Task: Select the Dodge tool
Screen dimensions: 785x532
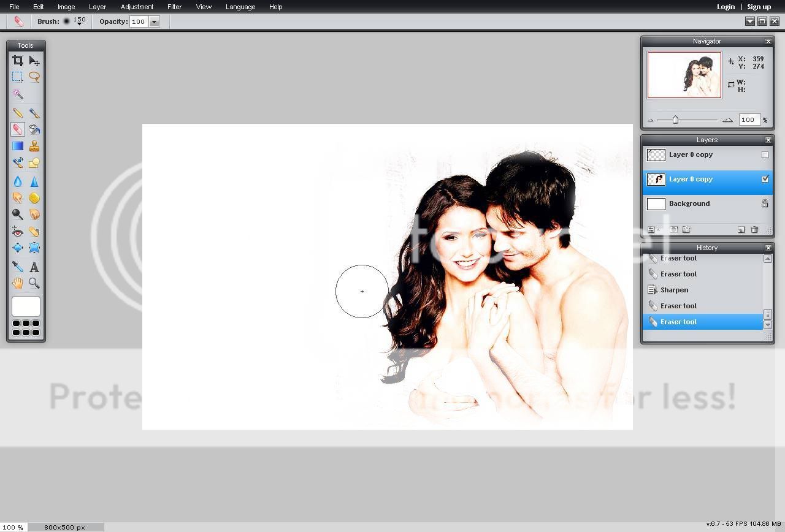Action: tap(18, 215)
